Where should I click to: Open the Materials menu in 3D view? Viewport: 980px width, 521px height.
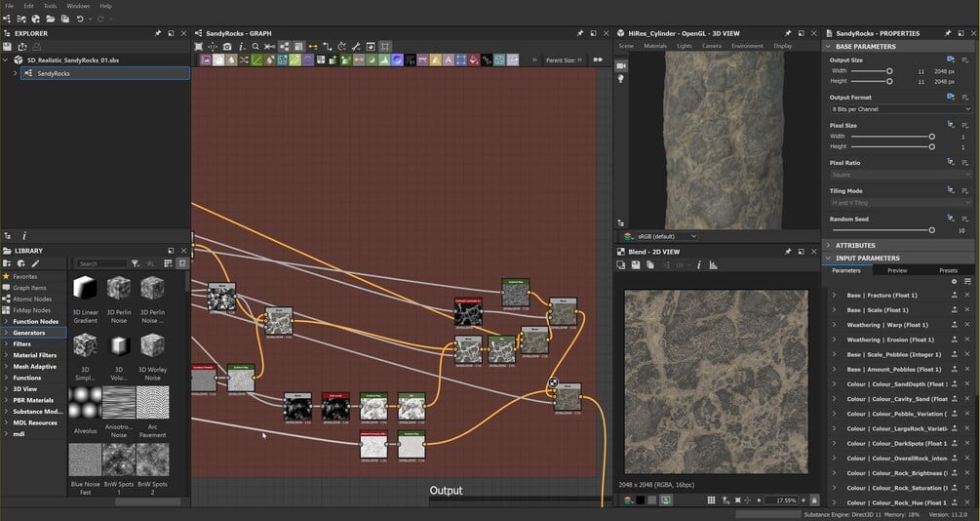(655, 46)
